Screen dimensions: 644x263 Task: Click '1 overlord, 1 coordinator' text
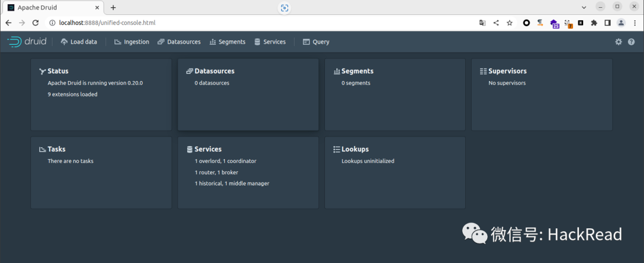coord(225,161)
